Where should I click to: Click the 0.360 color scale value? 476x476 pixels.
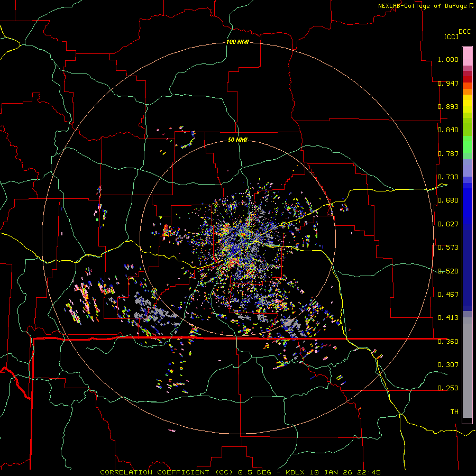click(448, 342)
